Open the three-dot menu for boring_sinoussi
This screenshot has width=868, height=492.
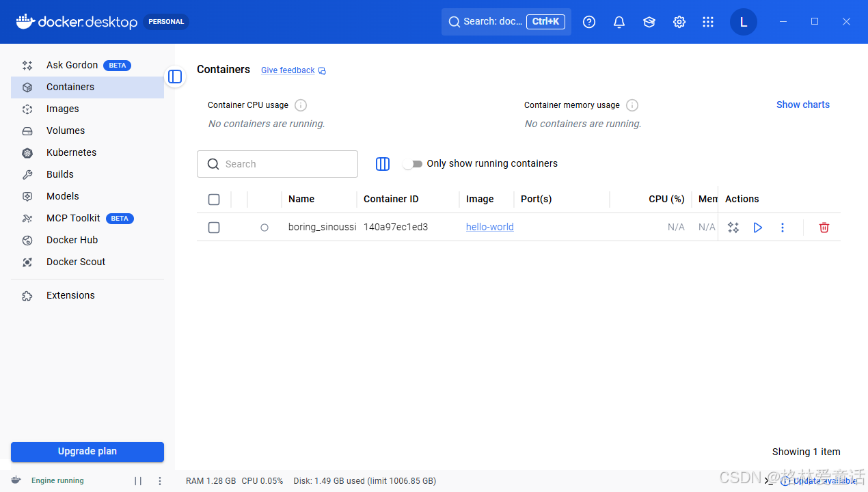pos(783,228)
